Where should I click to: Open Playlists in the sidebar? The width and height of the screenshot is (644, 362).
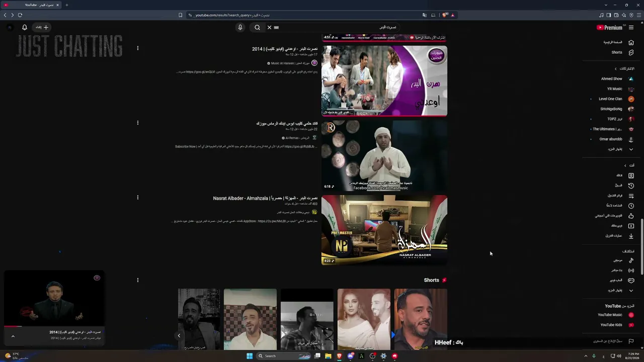point(620,196)
